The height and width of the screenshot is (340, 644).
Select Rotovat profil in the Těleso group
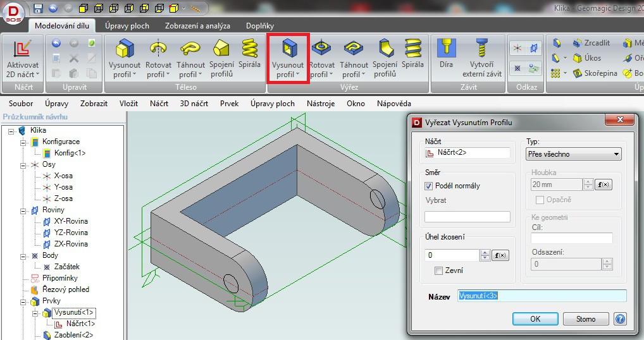pos(158,58)
